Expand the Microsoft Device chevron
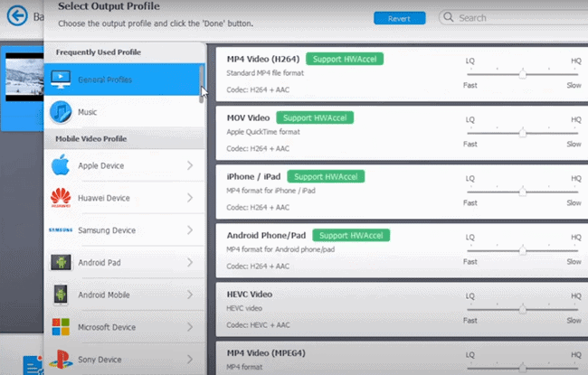Viewport: 588px width, 375px height. tap(190, 327)
